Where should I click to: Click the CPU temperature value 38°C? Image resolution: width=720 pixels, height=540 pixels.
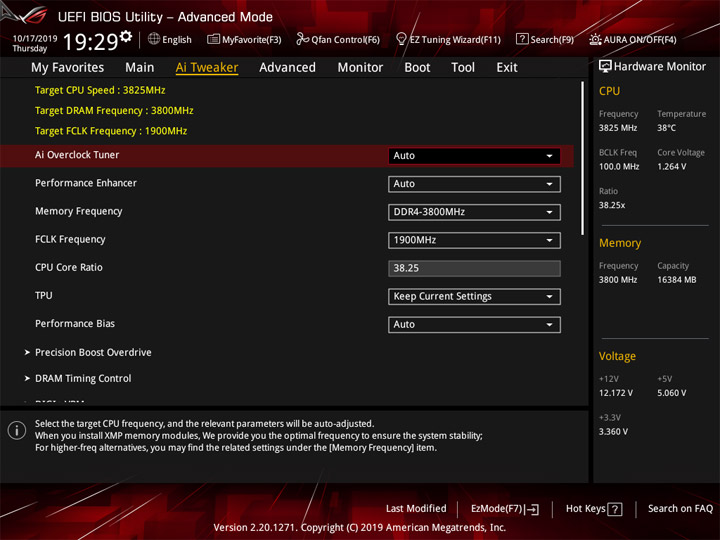pyautogui.click(x=666, y=128)
